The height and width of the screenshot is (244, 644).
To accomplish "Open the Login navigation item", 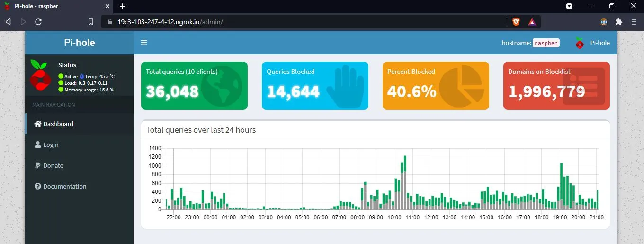I will [51, 145].
